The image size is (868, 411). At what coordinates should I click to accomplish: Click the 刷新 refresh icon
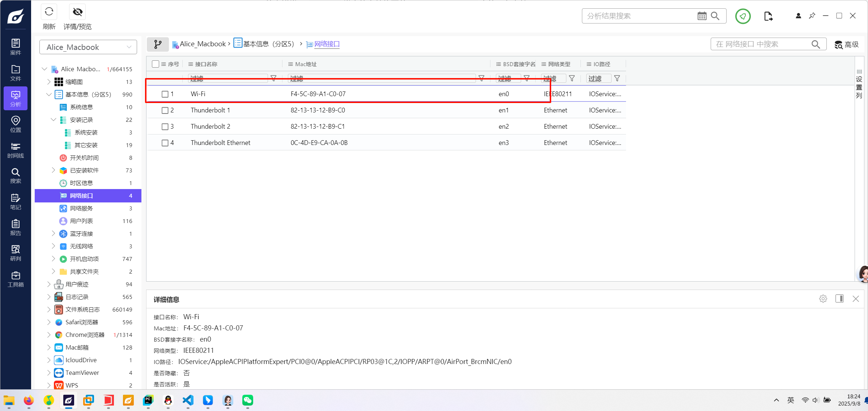pyautogui.click(x=49, y=12)
